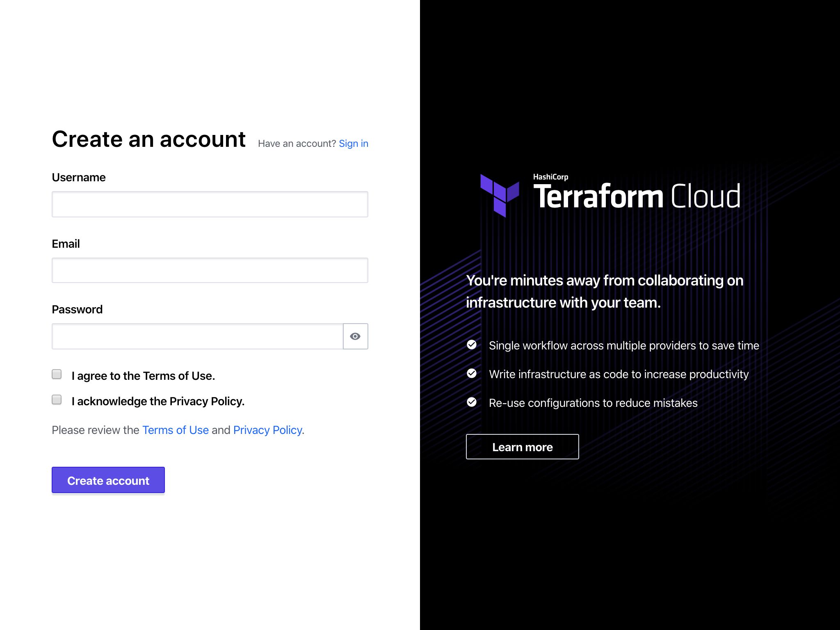Click the 'I agree to the Terms' label

pyautogui.click(x=143, y=376)
